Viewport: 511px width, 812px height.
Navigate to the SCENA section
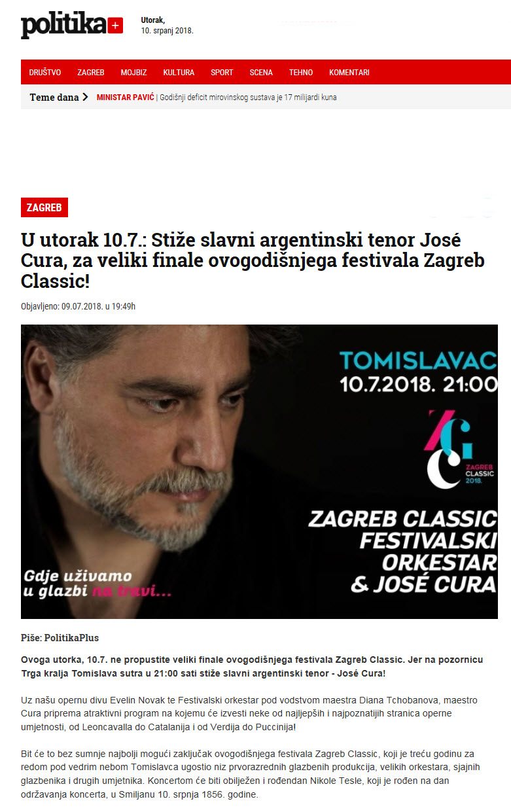click(261, 73)
